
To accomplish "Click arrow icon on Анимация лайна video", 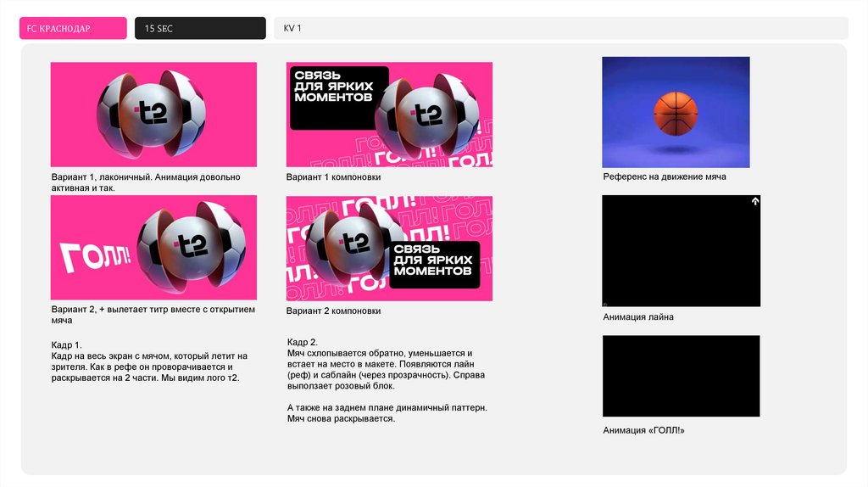I will click(755, 202).
